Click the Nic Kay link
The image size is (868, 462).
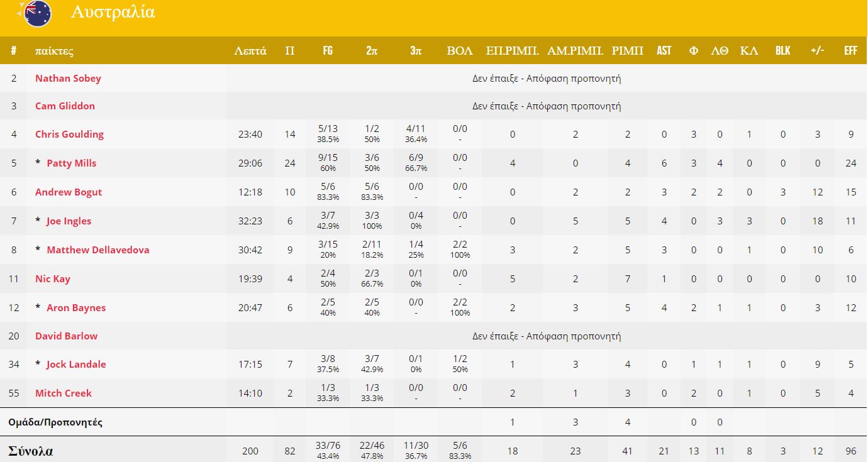tap(53, 279)
